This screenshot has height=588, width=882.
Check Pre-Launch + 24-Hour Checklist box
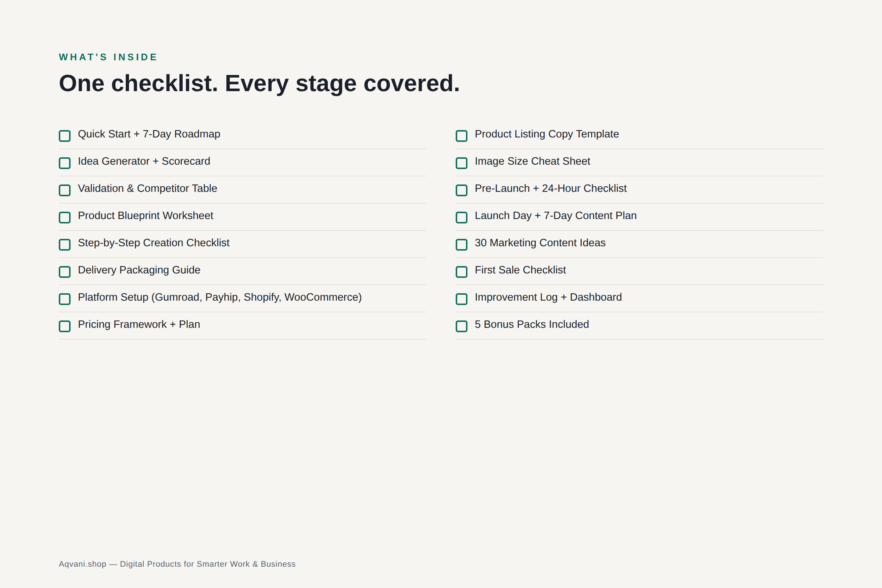[x=461, y=190]
